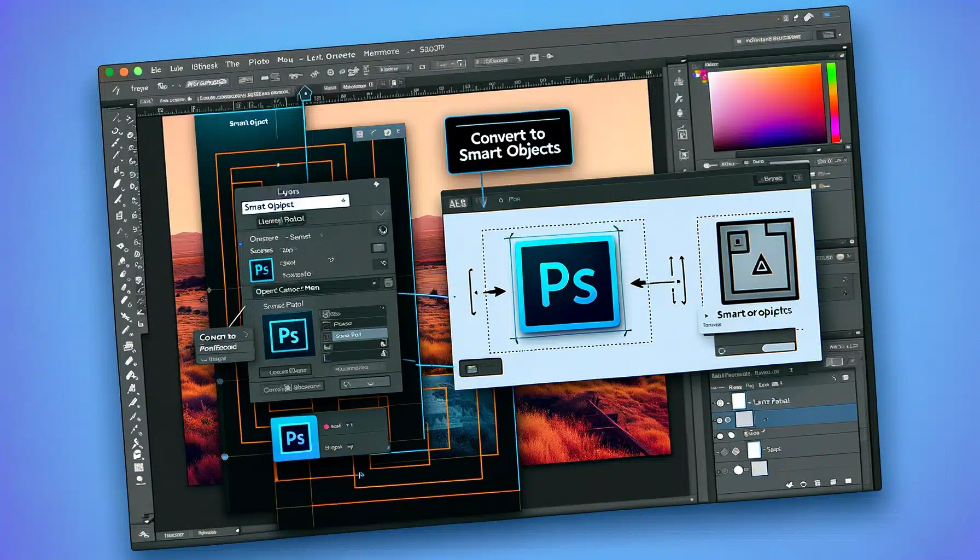Expand the chevron dropdown below the Smart Object field
980x560 pixels.
coord(381,213)
